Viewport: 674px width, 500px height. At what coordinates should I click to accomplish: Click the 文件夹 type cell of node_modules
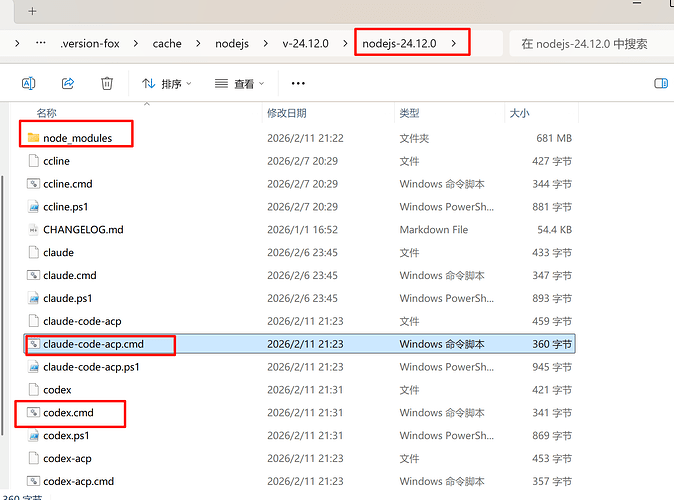pos(414,138)
